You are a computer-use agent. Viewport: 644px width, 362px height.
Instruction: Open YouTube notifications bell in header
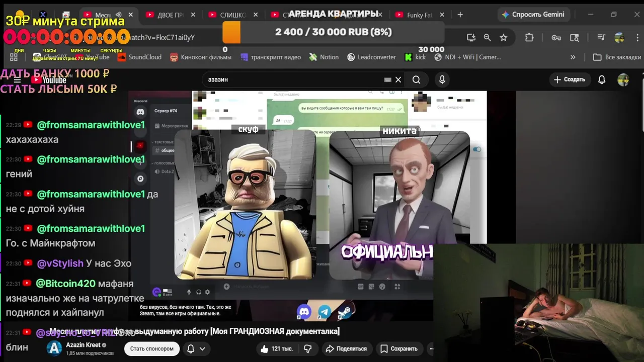pos(602,79)
